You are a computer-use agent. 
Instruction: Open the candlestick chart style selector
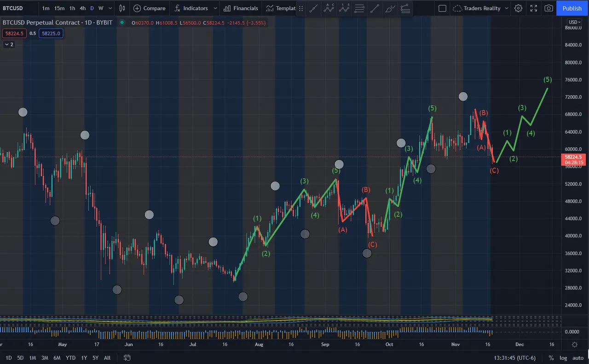(x=122, y=8)
